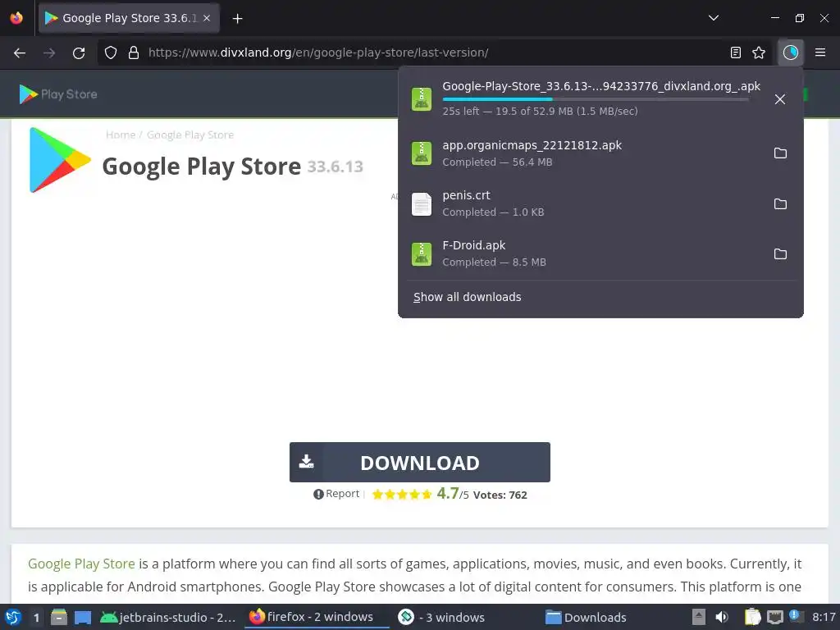Show penis.crt in its folder
The height and width of the screenshot is (630, 840).
coord(781,203)
